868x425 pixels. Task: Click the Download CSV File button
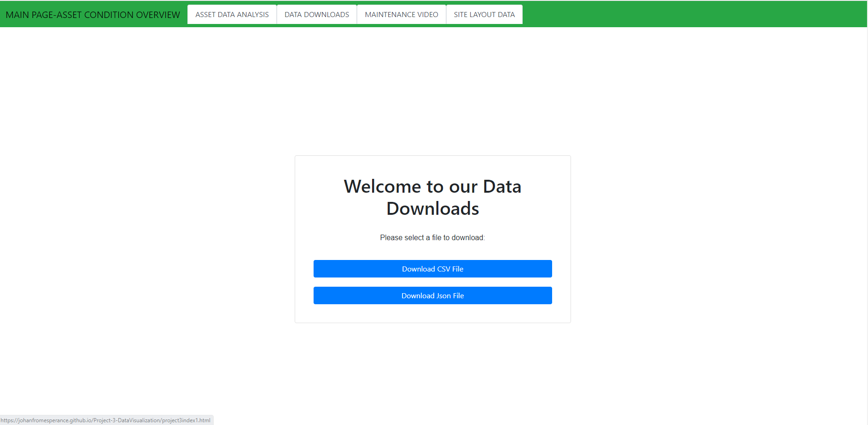(x=432, y=269)
